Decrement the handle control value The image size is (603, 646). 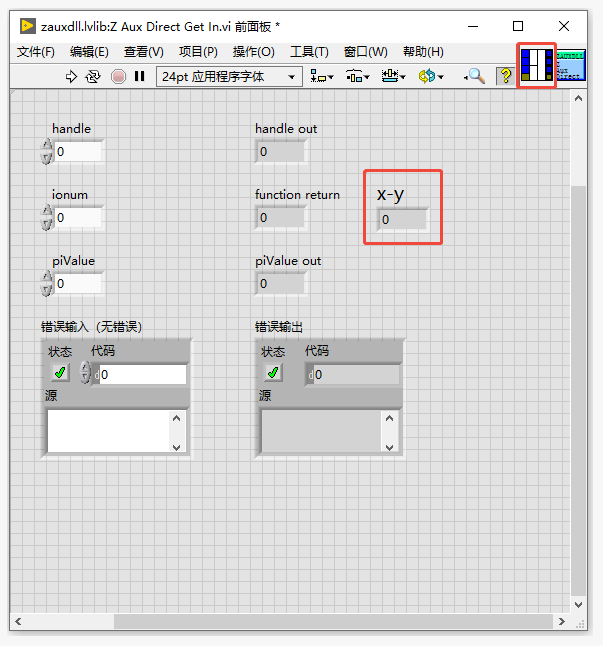click(x=47, y=158)
